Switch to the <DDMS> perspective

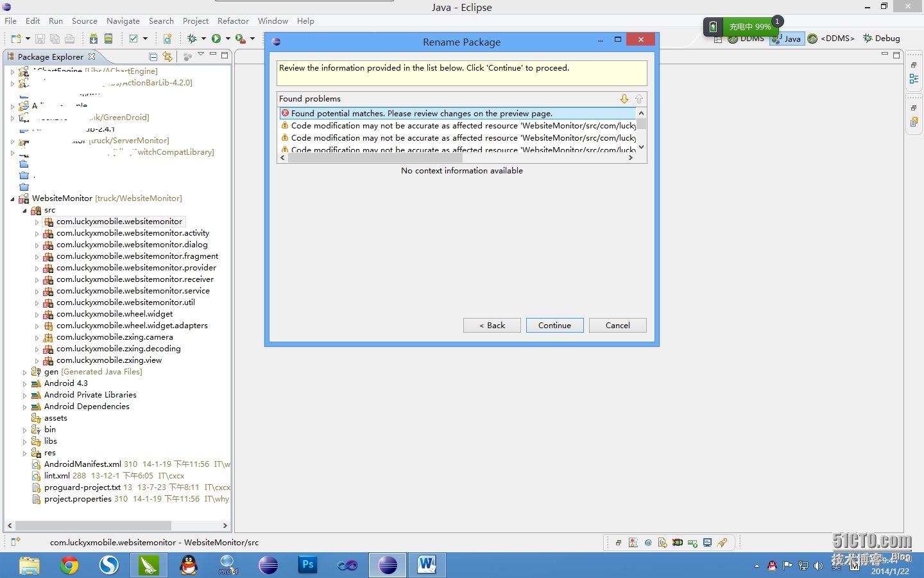tap(831, 39)
